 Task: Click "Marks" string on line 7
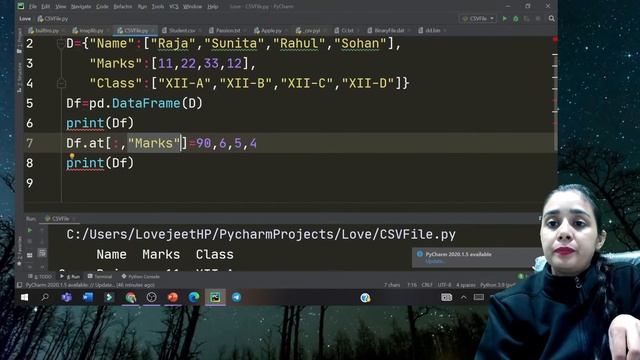coord(154,143)
